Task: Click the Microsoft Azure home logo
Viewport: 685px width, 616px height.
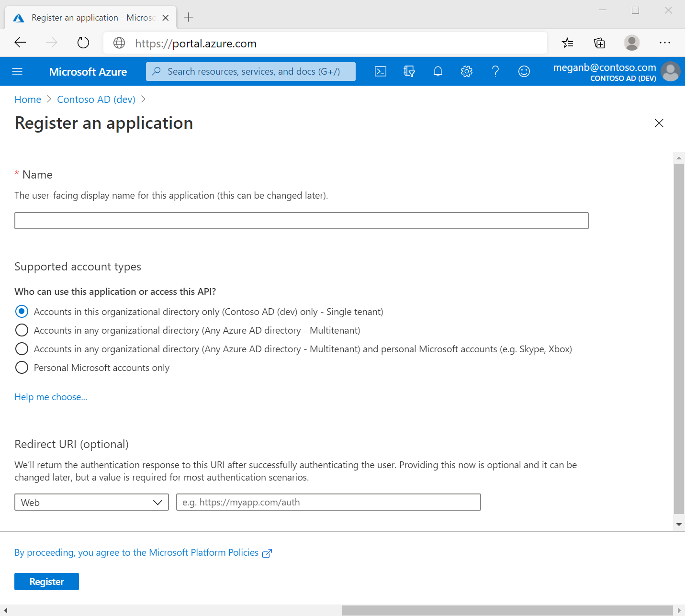Action: click(x=88, y=71)
